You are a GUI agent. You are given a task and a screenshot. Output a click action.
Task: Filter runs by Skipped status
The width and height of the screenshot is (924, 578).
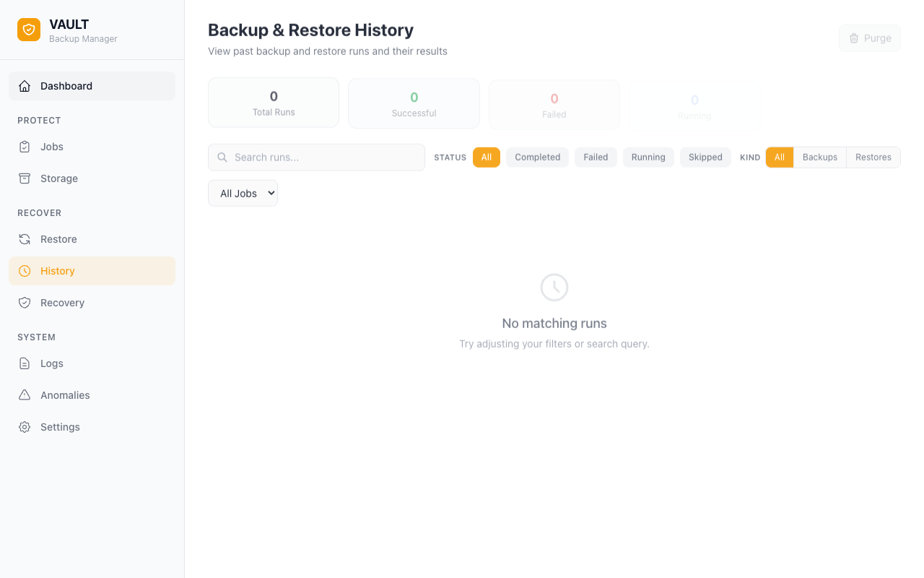705,158
